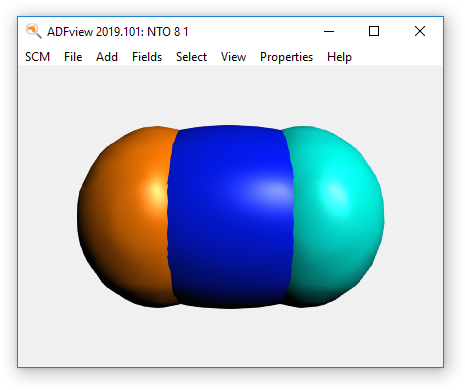
Task: Click the cyan lobe of the isosurface
Action: click(x=337, y=217)
